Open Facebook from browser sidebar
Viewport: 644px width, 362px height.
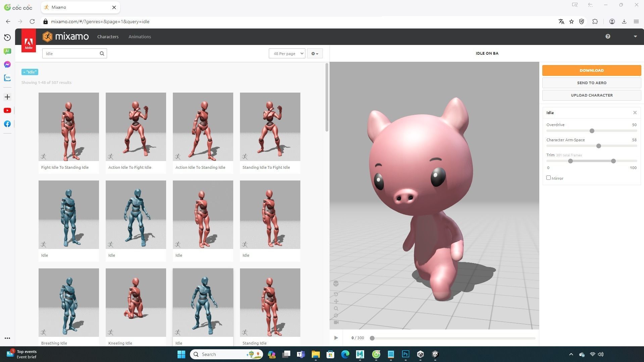point(7,124)
